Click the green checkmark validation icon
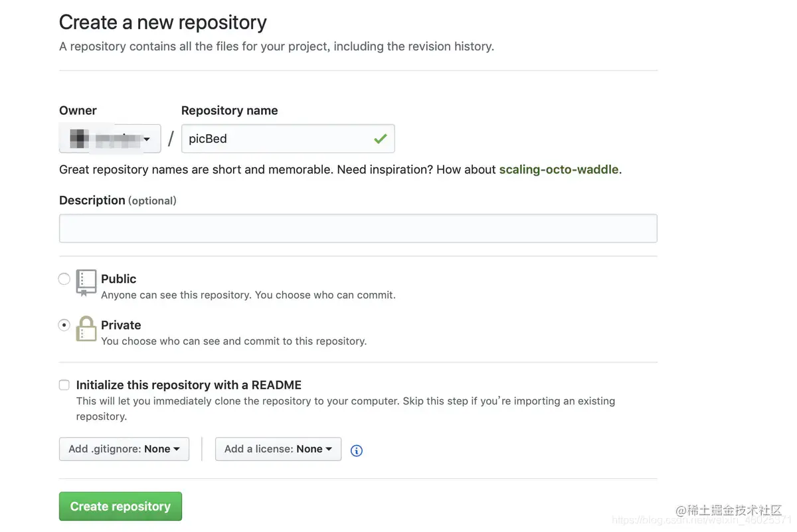Screen dimensions: 797x532 (x=380, y=139)
